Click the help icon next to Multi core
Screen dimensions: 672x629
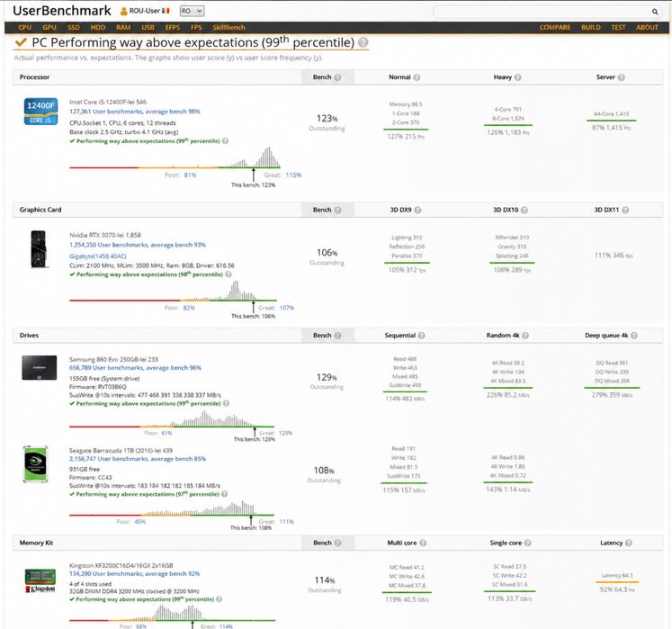coord(423,543)
